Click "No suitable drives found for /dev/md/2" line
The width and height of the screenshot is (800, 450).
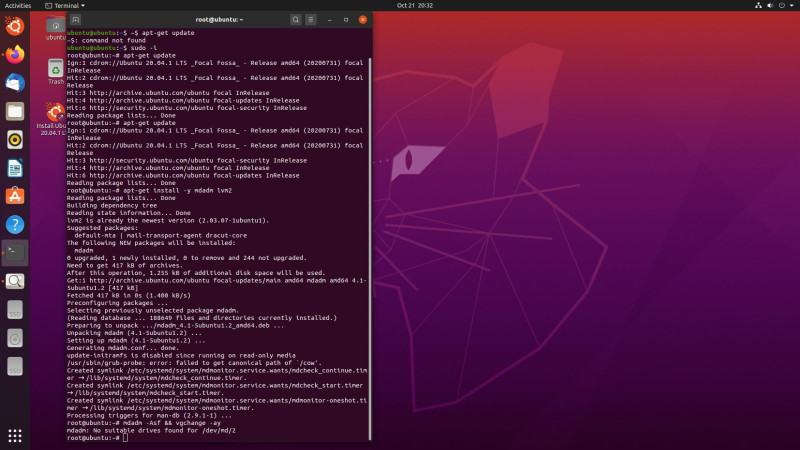(x=152, y=430)
